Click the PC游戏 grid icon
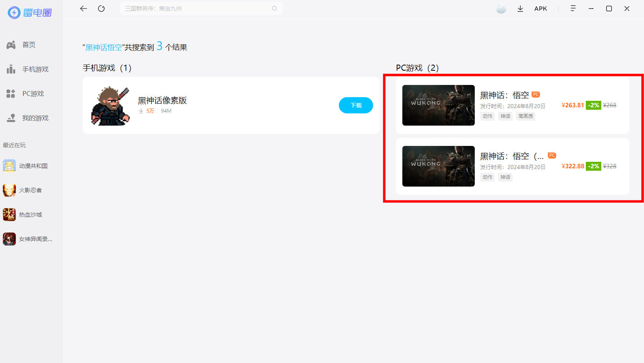 (11, 93)
